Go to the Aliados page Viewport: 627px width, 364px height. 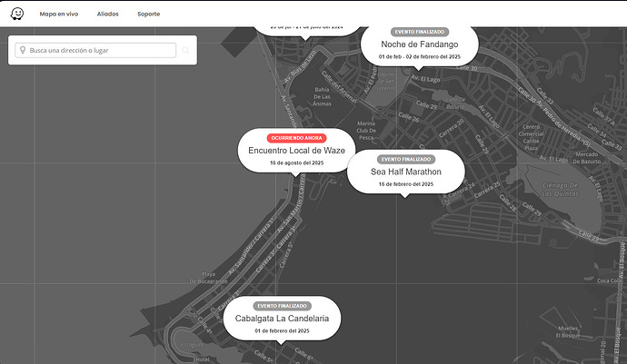click(x=108, y=15)
